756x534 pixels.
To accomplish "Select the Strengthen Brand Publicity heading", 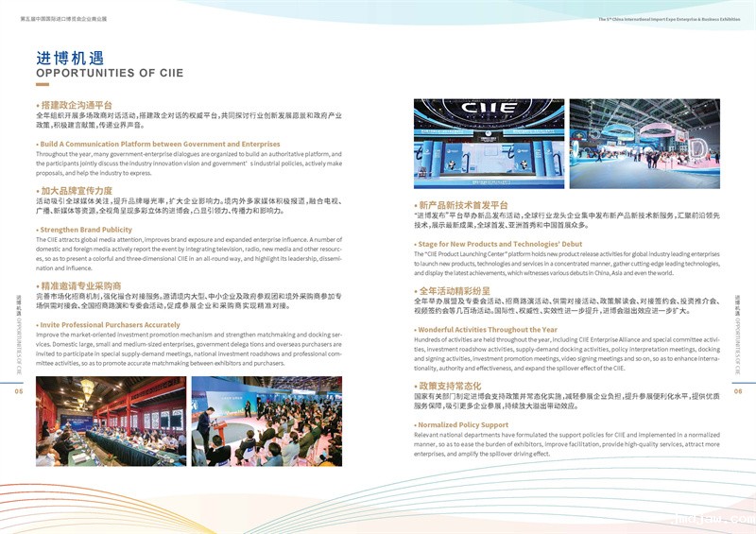I will click(85, 230).
